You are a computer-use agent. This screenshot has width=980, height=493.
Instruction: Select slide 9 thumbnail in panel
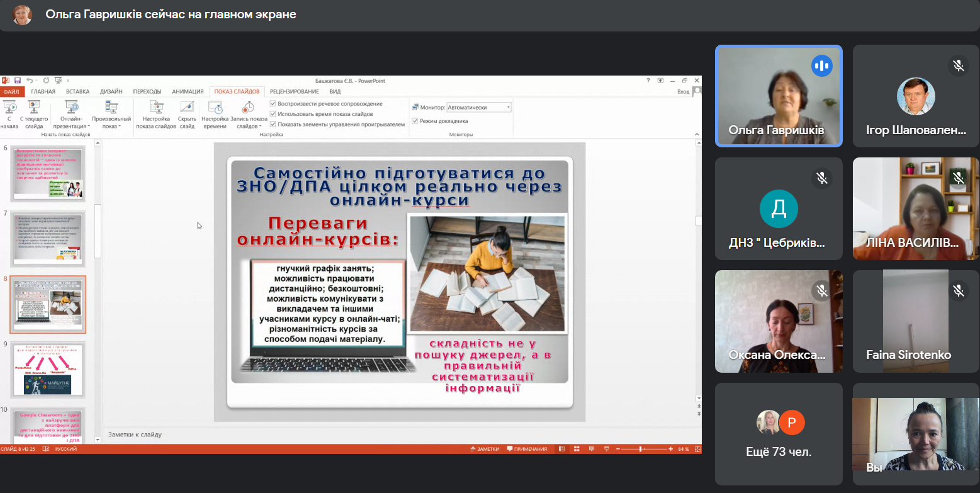(48, 370)
